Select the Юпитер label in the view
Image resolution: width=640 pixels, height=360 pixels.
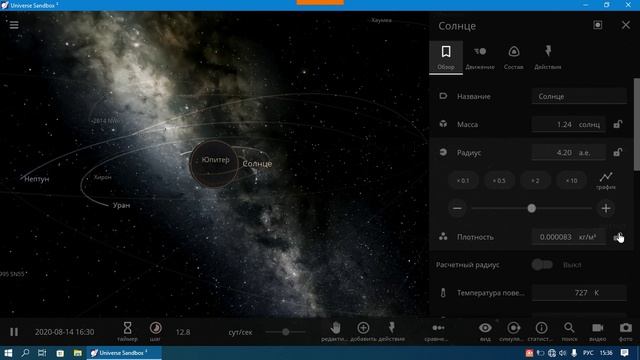point(216,160)
